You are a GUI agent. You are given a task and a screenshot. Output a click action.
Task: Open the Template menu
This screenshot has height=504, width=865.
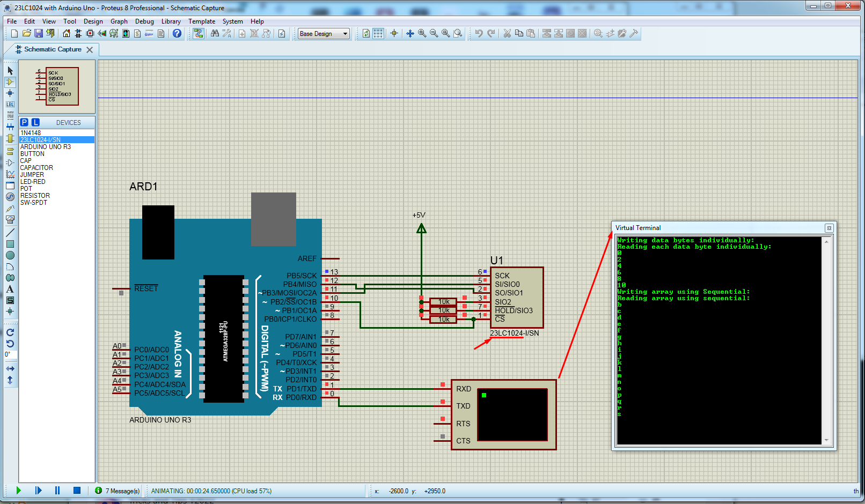[x=202, y=21]
